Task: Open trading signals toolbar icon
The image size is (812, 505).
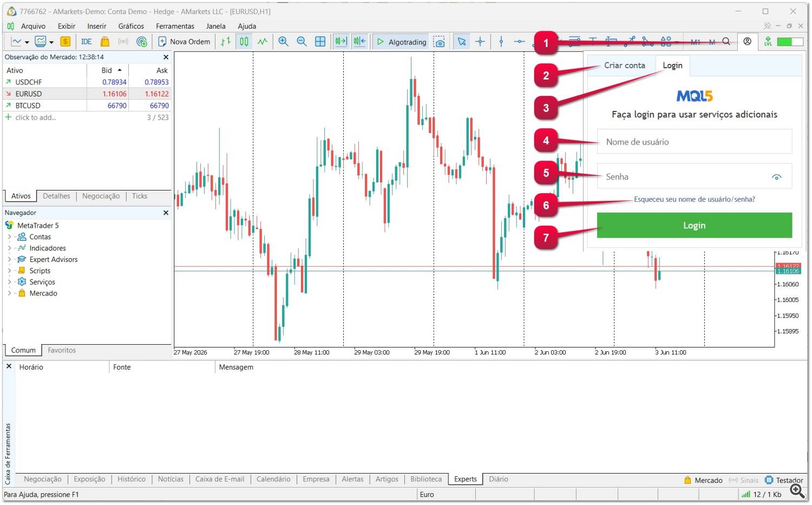Action: click(x=123, y=42)
